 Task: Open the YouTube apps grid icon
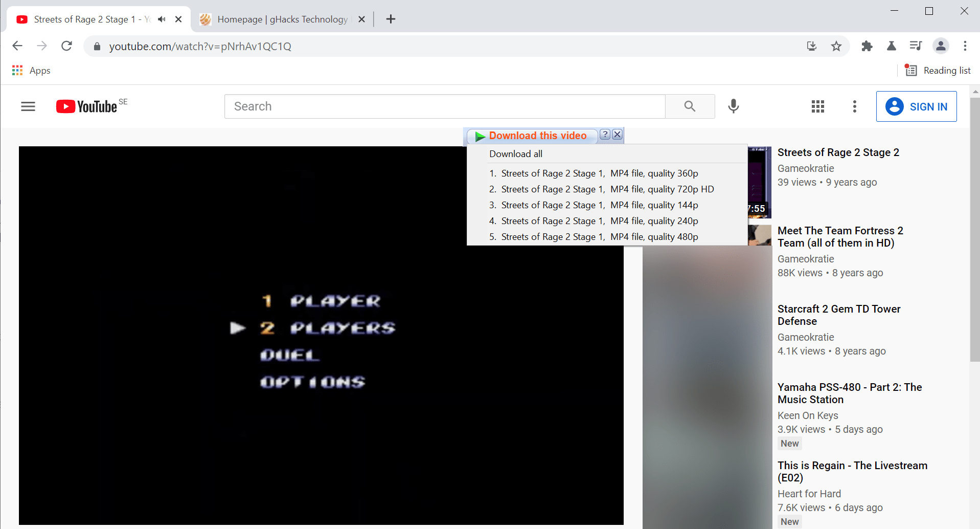coord(818,106)
